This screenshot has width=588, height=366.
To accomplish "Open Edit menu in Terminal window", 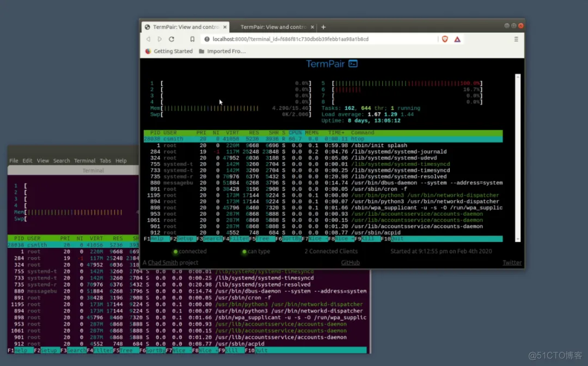I will coord(27,161).
